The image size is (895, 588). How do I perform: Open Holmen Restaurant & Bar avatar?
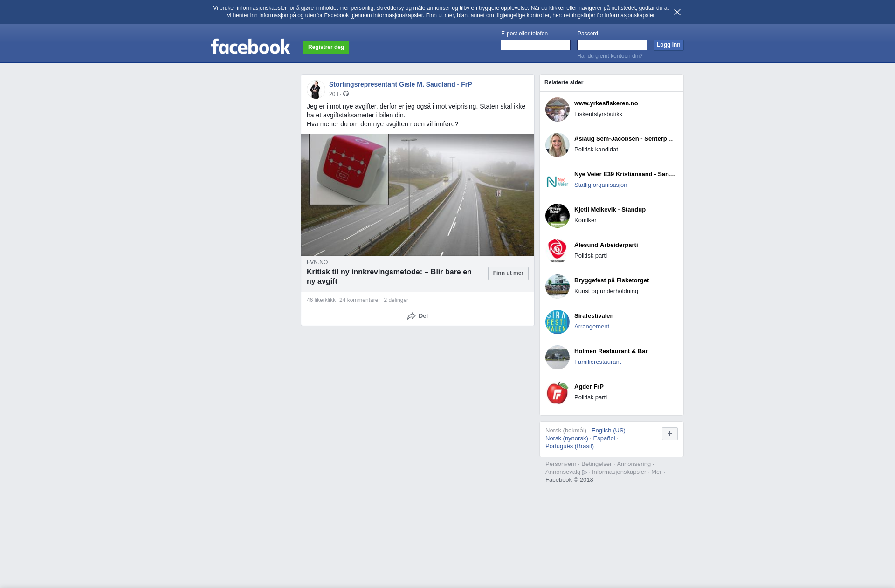click(558, 357)
